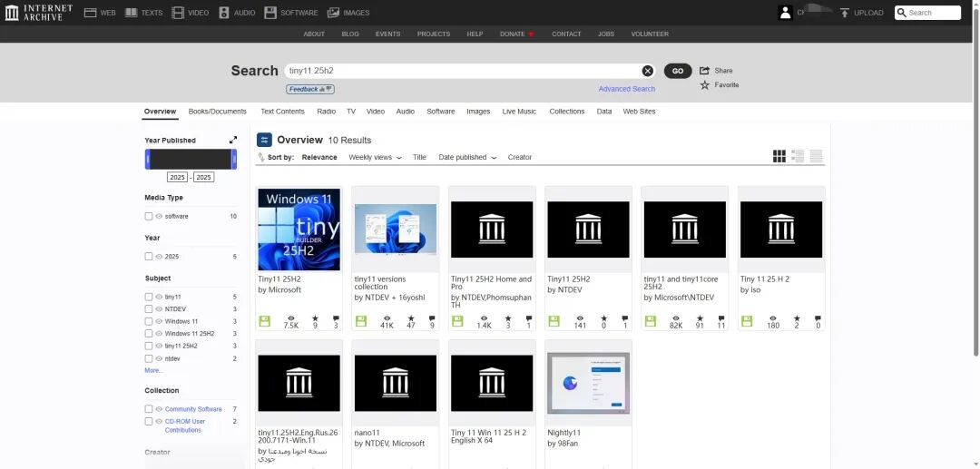The height and width of the screenshot is (469, 980).
Task: Open the Date published sort dropdown
Action: click(x=467, y=157)
